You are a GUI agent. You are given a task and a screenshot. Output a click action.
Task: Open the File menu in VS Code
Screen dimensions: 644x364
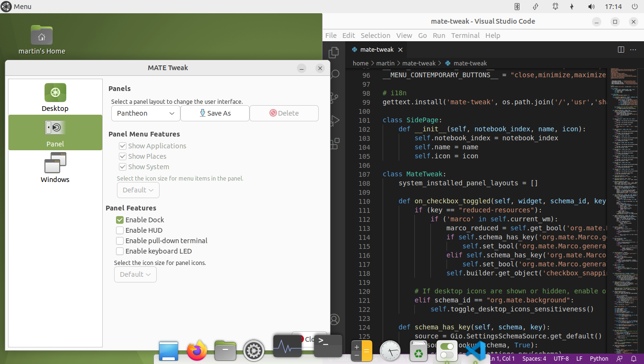pos(331,36)
